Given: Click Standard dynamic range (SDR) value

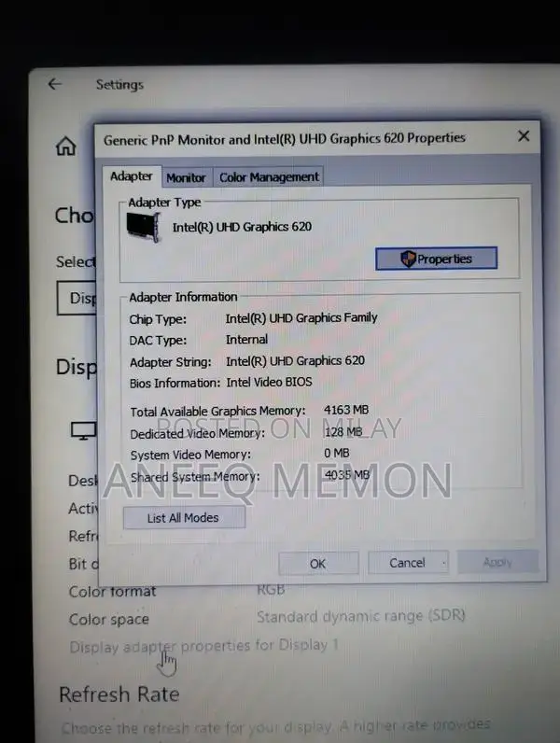Looking at the screenshot, I should point(361,616).
